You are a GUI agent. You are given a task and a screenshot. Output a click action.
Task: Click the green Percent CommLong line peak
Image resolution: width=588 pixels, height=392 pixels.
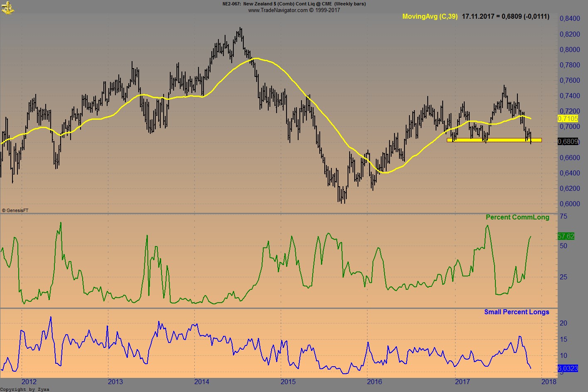[61, 223]
